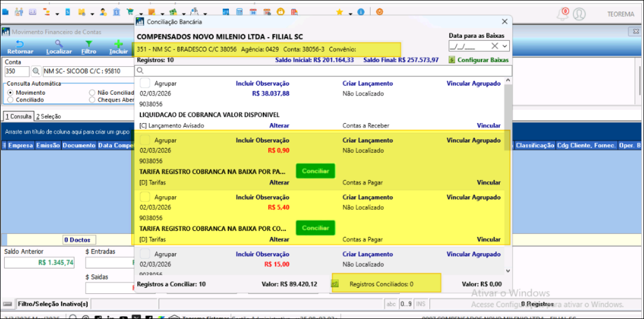644x319 pixels.
Task: Click the blue information icon
Action: pos(361,12)
